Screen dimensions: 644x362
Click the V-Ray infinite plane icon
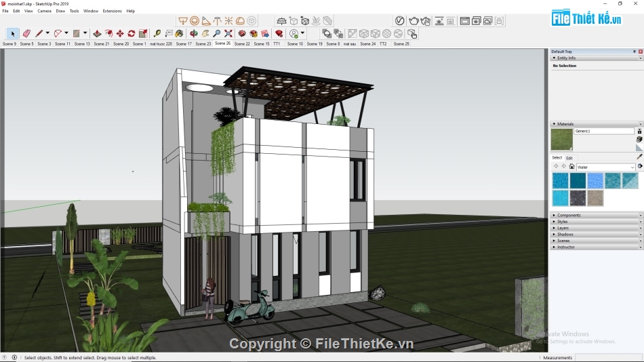(281, 20)
